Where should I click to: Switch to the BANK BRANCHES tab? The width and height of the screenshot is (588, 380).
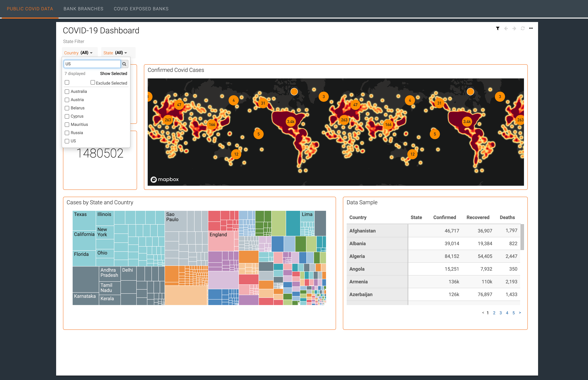pos(83,9)
